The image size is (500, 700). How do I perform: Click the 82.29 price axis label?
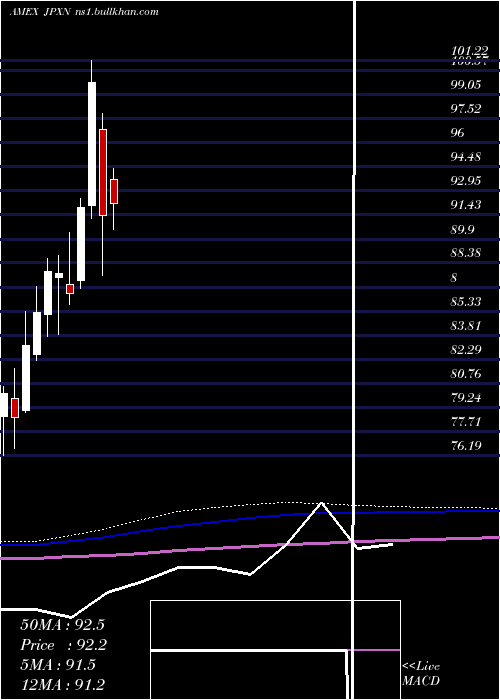[466, 350]
